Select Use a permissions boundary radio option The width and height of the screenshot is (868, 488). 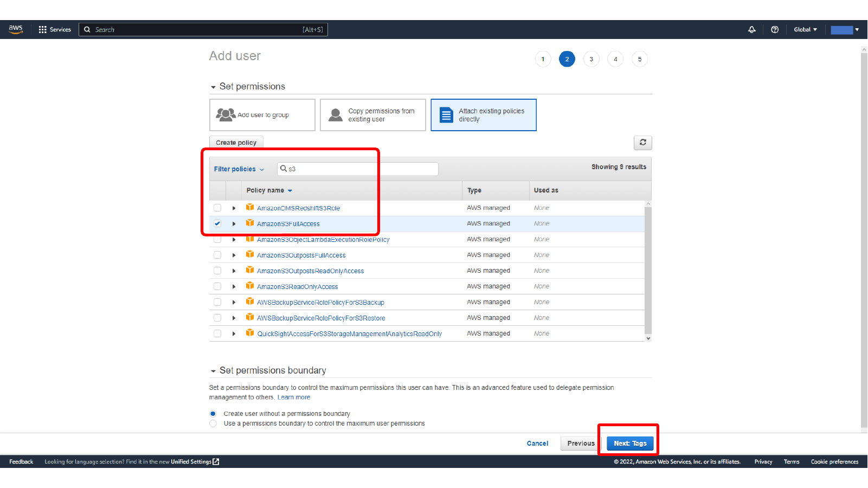(213, 423)
